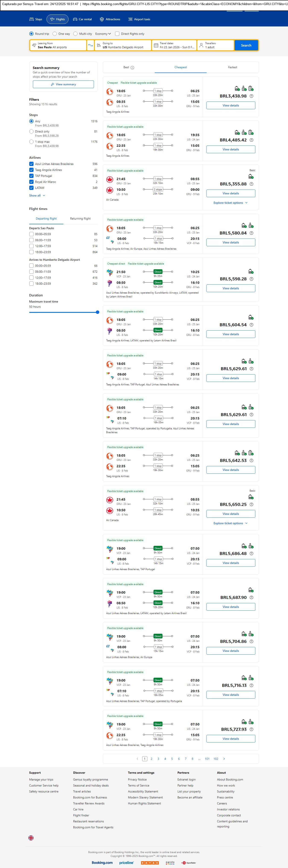
Task: Expand Explore ticket options for BRL5,355.88 flight
Action: click(x=230, y=203)
